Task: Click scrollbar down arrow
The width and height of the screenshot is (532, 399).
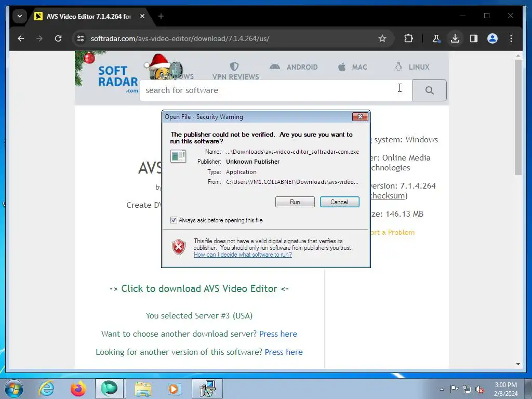Action: [x=518, y=364]
